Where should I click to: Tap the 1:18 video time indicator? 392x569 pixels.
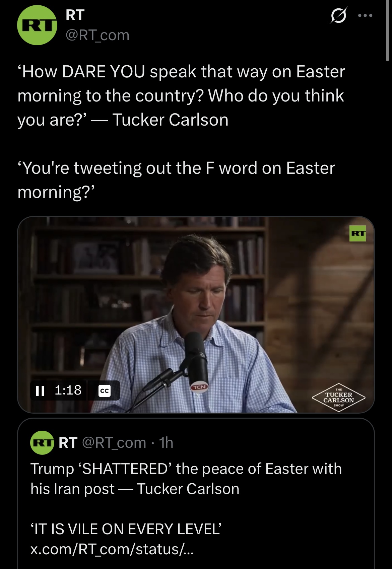(68, 390)
